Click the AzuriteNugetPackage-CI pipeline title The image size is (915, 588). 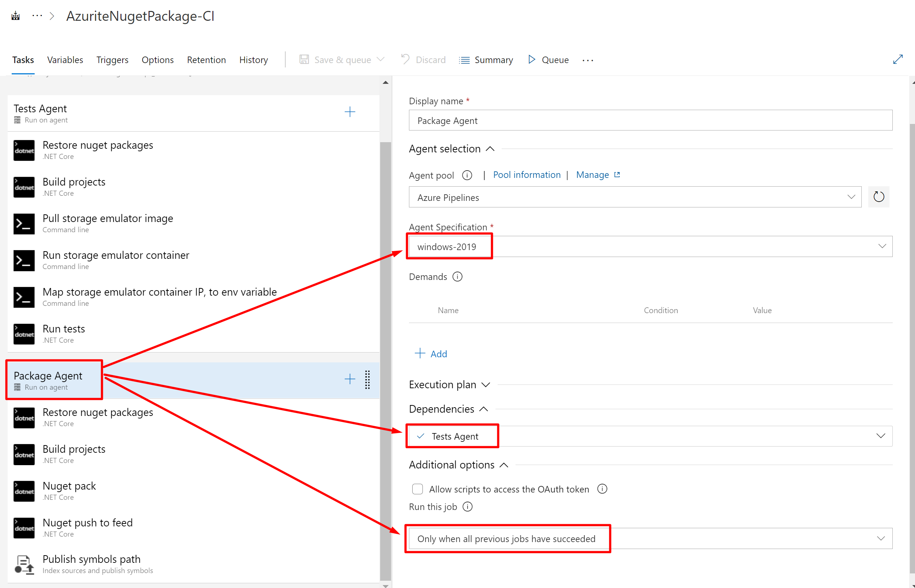(x=140, y=16)
